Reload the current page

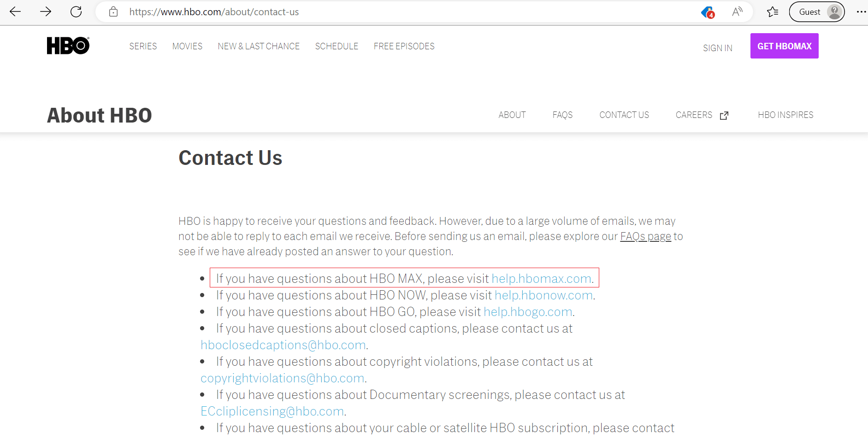pyautogui.click(x=76, y=12)
